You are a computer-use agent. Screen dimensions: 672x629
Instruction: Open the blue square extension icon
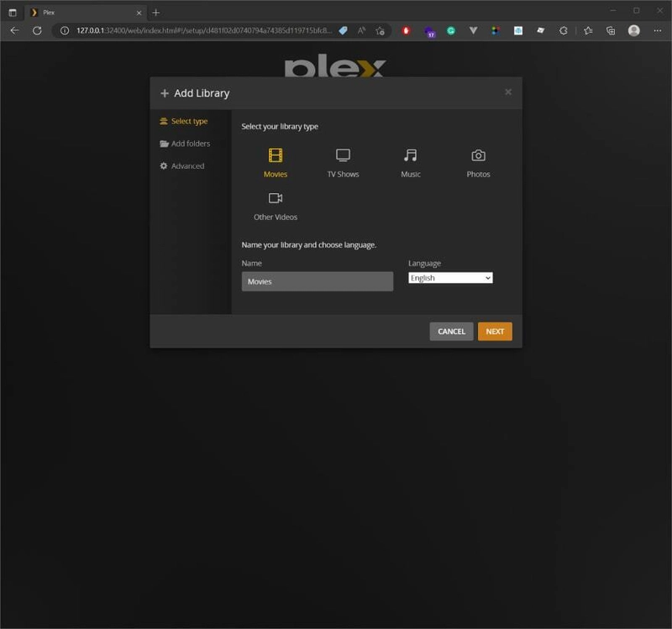click(518, 30)
